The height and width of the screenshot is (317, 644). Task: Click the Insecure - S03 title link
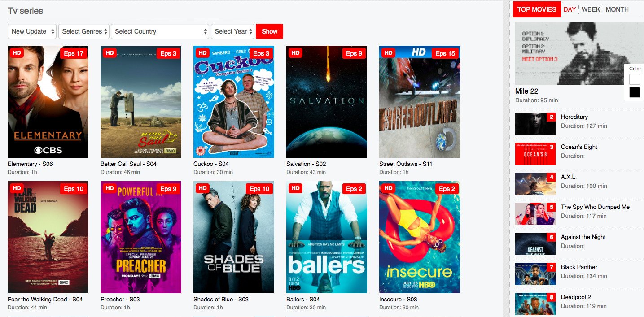(398, 300)
